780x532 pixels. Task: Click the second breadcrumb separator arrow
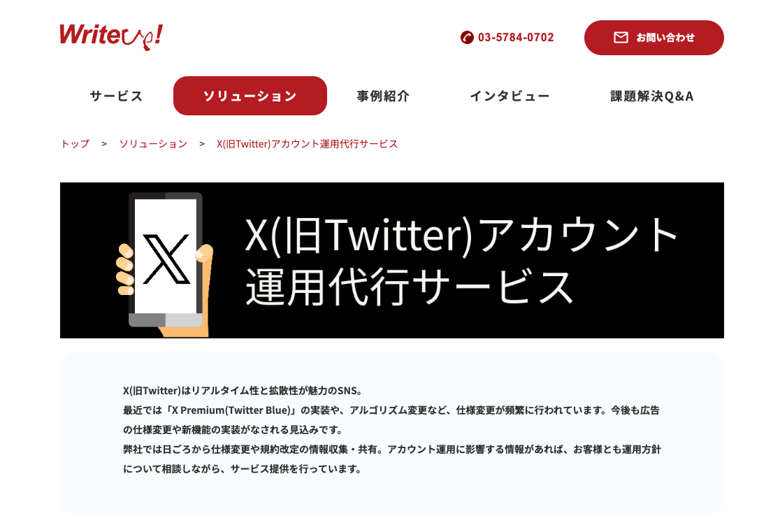[202, 144]
